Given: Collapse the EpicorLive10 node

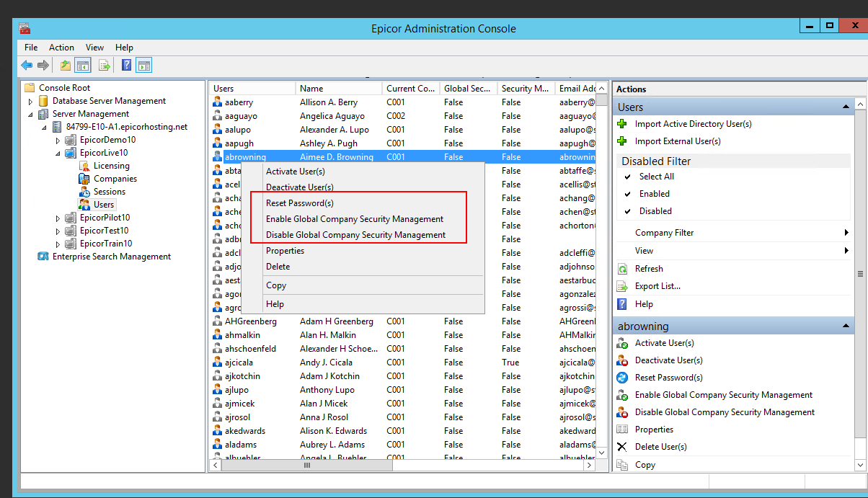Looking at the screenshot, I should tap(58, 154).
